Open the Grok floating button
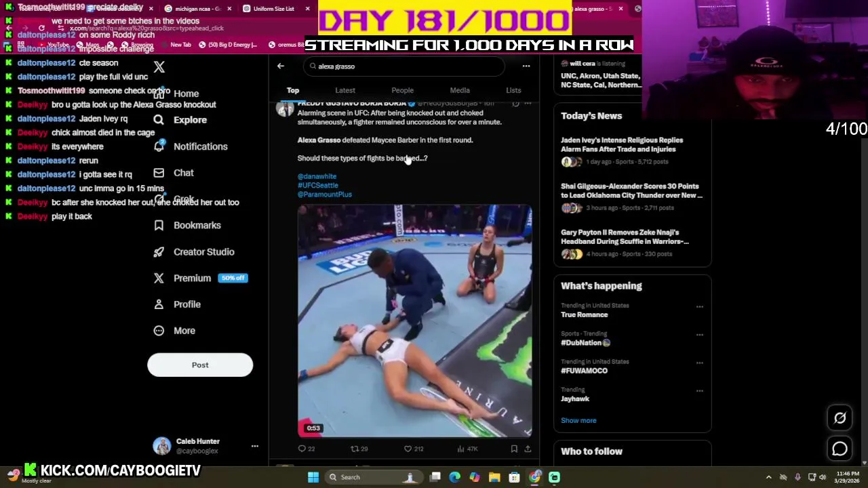Viewport: 868px width, 488px height. tap(840, 418)
